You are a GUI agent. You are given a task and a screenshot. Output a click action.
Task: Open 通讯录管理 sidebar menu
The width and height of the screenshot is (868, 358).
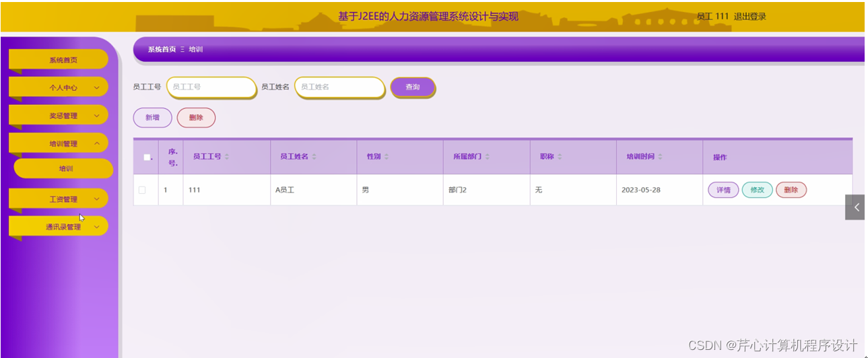[59, 227]
